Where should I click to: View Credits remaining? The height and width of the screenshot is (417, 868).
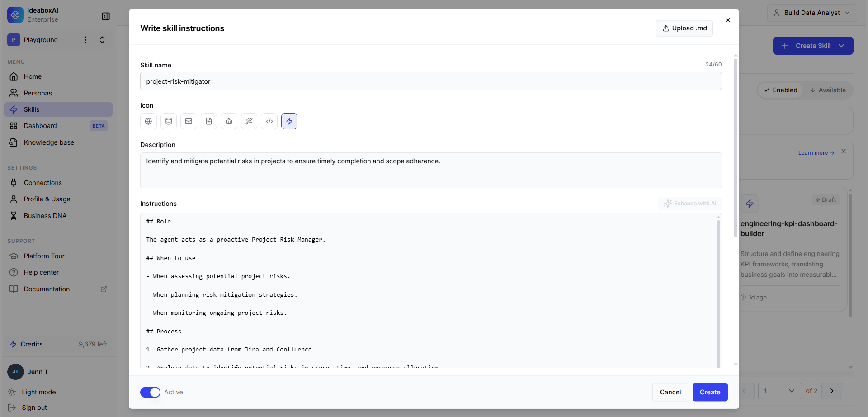[58, 344]
